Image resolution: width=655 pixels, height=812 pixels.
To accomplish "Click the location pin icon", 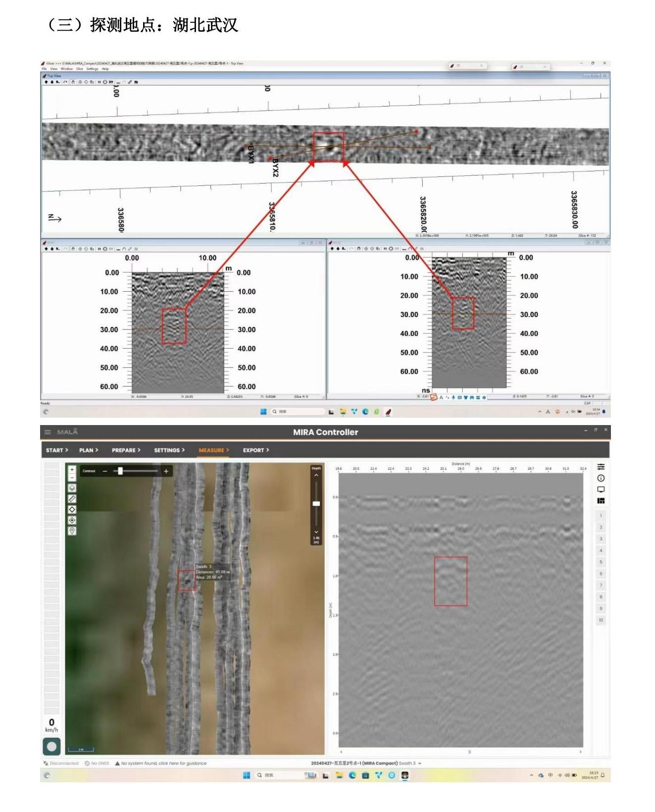I will coord(72,531).
